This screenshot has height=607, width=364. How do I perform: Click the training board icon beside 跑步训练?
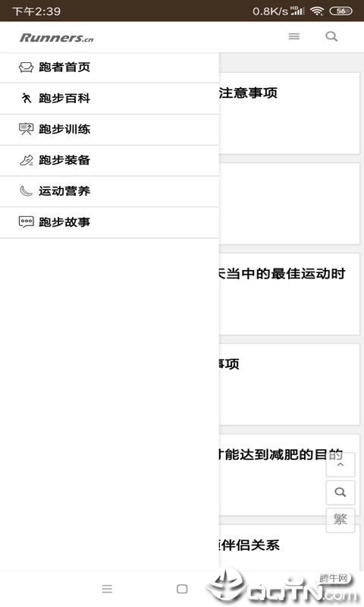[26, 129]
